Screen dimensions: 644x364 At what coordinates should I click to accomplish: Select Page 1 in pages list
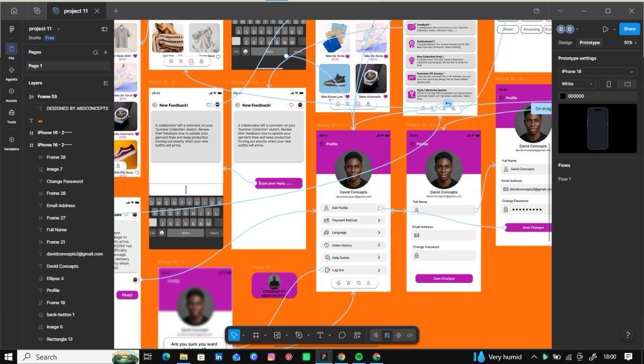68,66
